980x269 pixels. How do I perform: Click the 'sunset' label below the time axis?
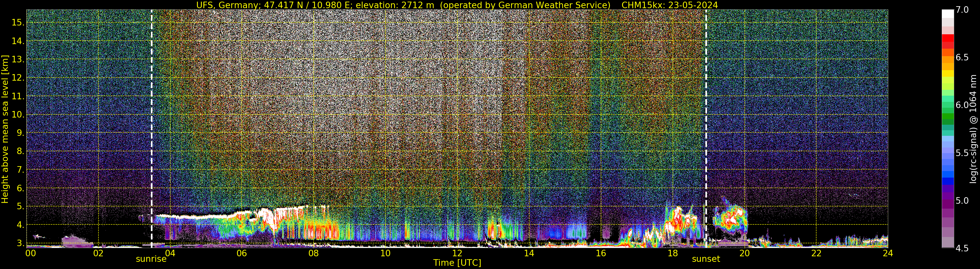706,259
